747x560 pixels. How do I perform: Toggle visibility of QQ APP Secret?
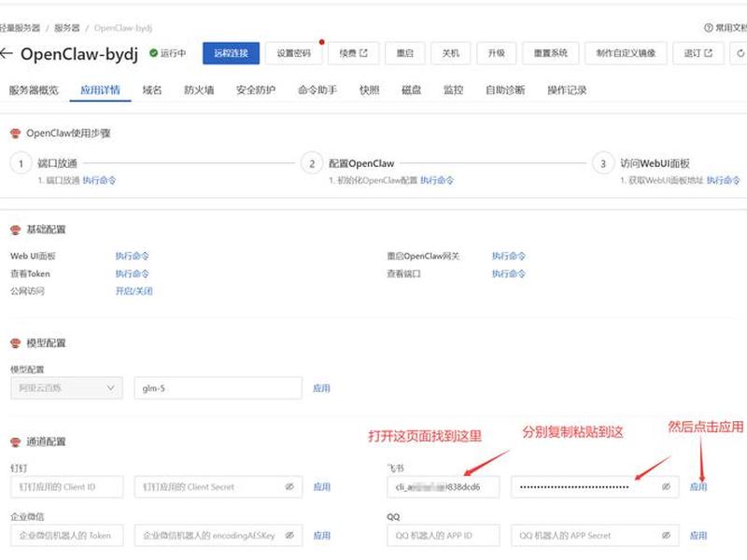pos(666,535)
